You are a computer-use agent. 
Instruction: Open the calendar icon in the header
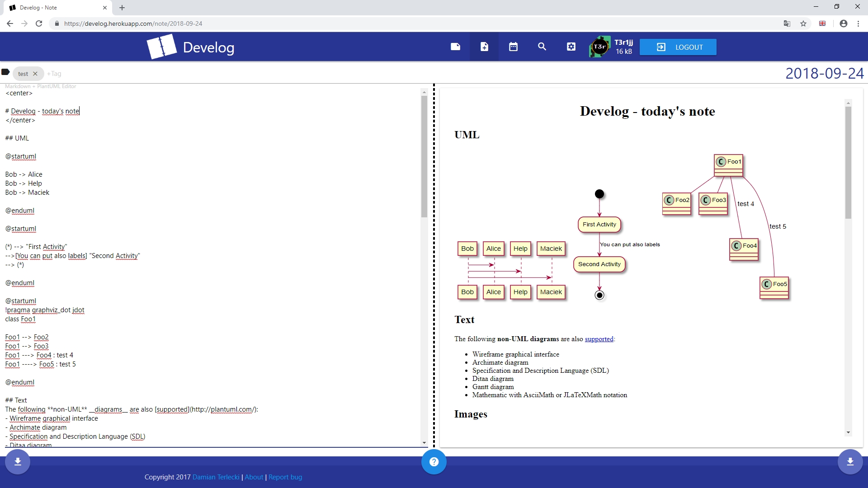coord(513,47)
